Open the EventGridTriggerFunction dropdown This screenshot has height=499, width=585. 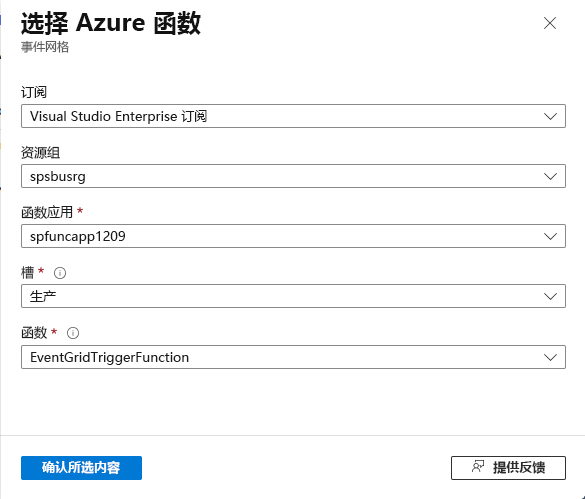(293, 357)
